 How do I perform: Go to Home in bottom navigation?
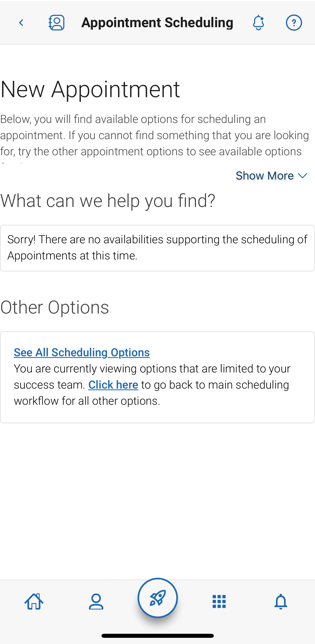(34, 601)
